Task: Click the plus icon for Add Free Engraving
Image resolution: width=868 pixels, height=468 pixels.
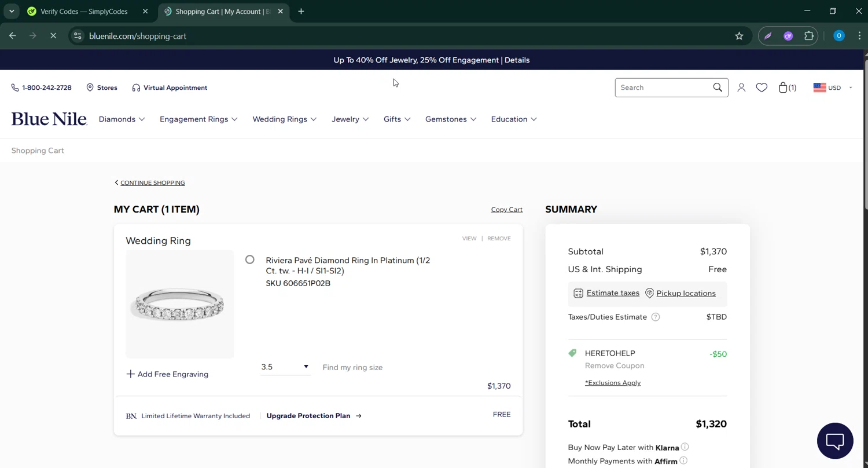Action: (x=130, y=374)
